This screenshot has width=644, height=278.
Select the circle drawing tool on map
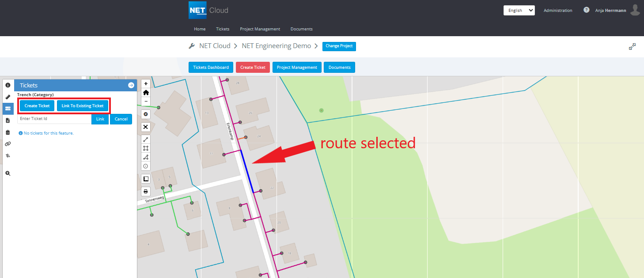[x=146, y=166]
